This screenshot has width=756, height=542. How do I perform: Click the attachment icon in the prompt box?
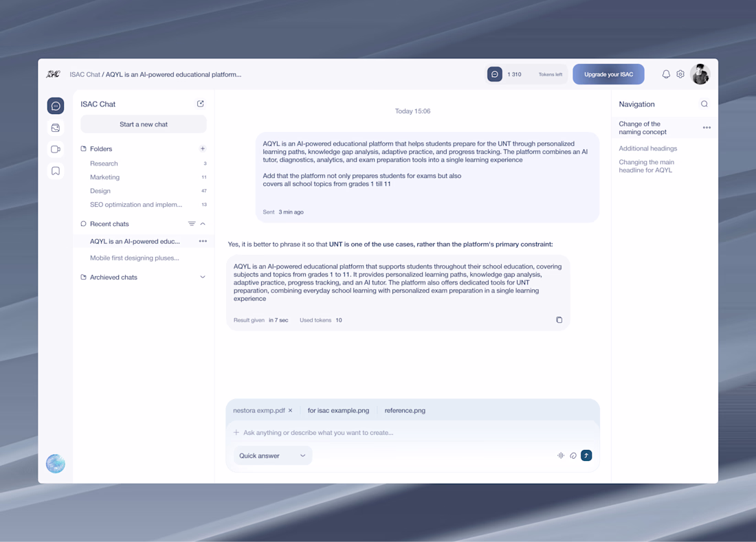pos(573,455)
